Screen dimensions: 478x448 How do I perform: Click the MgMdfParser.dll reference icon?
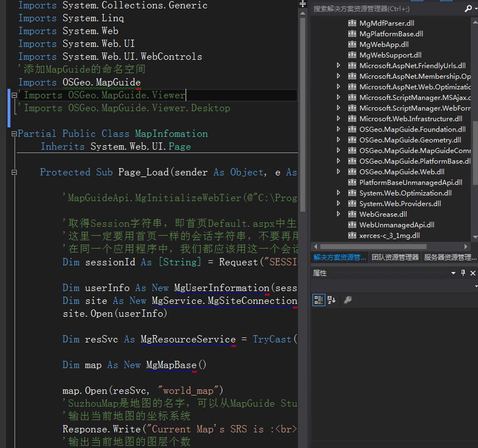coord(352,23)
